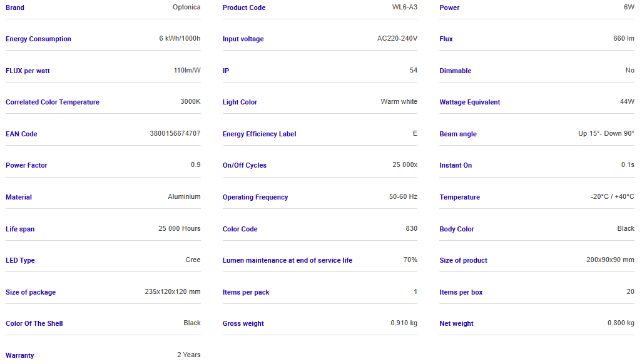Image resolution: width=642 pixels, height=364 pixels.
Task: Select the Wattage Equivalent label
Action: pyautogui.click(x=470, y=102)
